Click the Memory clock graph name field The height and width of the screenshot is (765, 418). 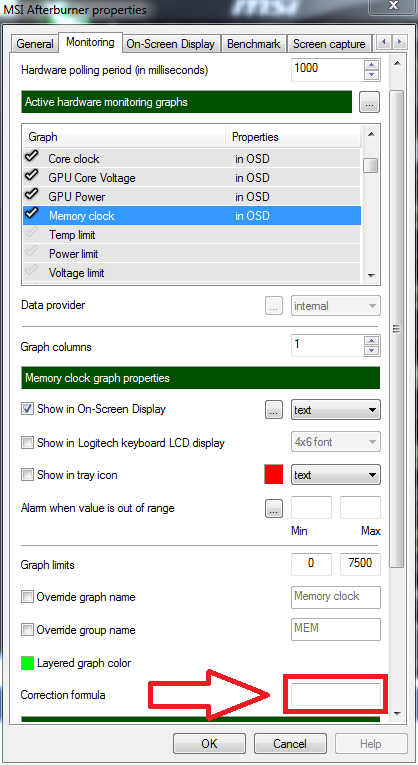click(x=336, y=597)
